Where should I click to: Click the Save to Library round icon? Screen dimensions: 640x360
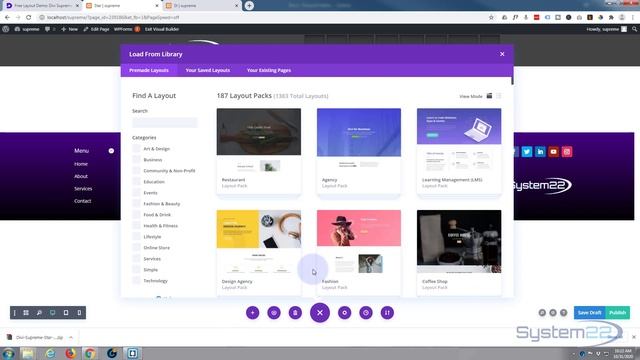click(x=274, y=313)
